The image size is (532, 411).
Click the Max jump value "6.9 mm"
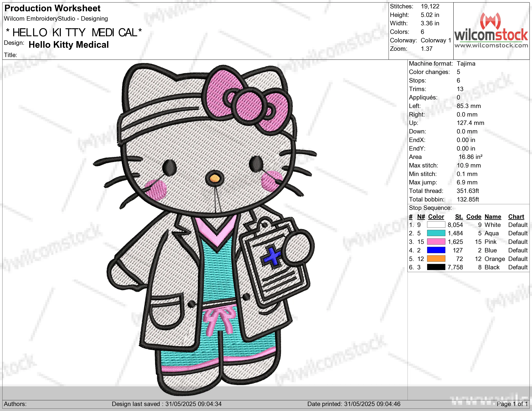coord(467,182)
